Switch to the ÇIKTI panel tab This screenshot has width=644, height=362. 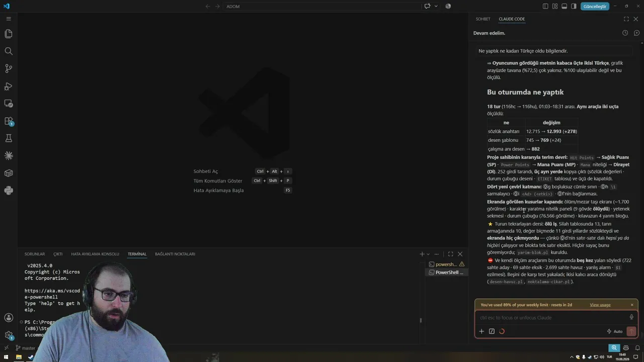coord(58,254)
